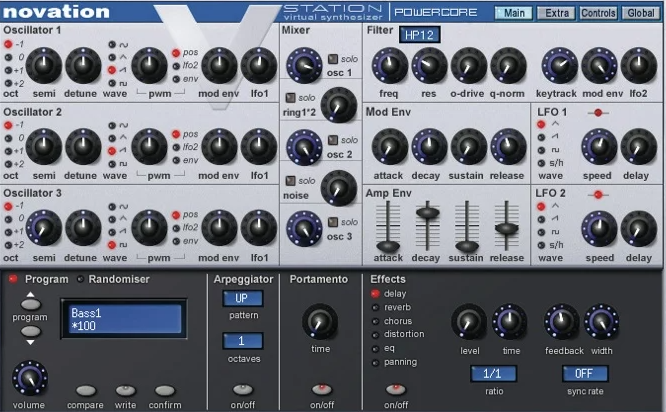Click the Filter res knob
The image size is (666, 412).
[x=429, y=66]
